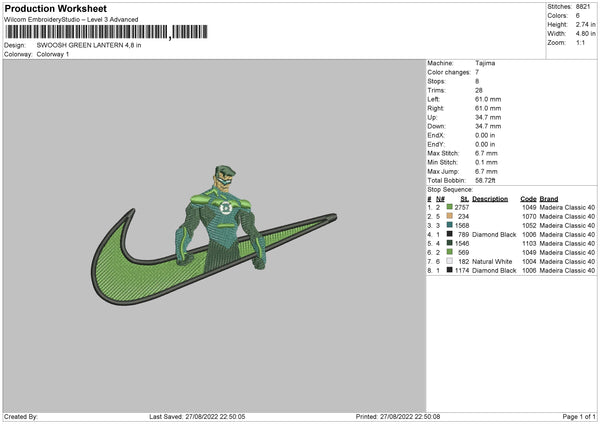The height and width of the screenshot is (424, 600).
Task: Click the 'Created By:' footer label
Action: point(21,416)
